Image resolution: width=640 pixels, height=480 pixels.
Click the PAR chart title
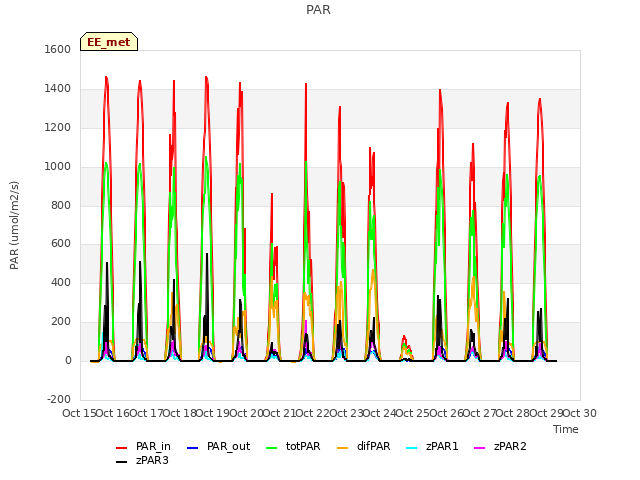(x=318, y=10)
